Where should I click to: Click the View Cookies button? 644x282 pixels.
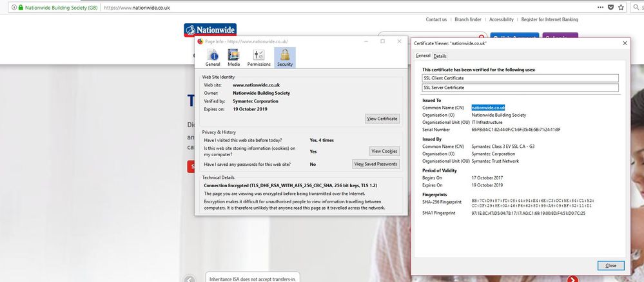point(384,151)
